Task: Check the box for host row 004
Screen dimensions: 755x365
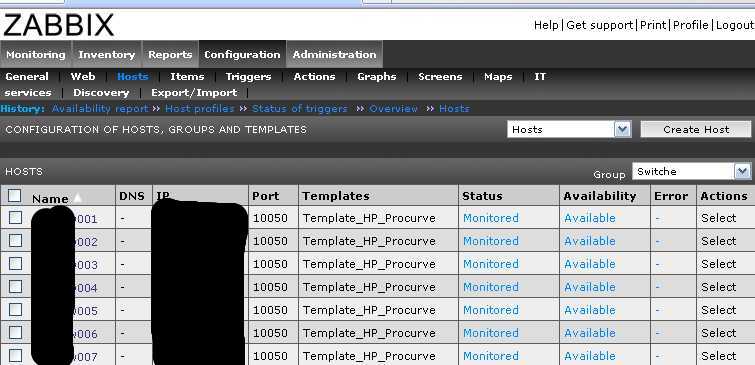Action: point(15,287)
